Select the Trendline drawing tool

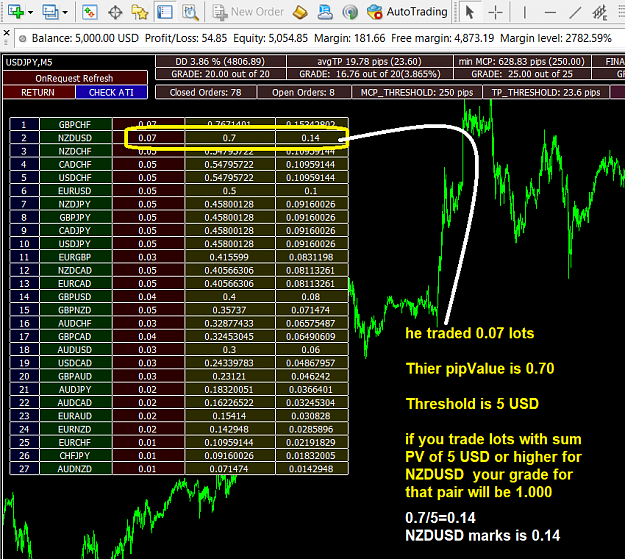click(575, 12)
